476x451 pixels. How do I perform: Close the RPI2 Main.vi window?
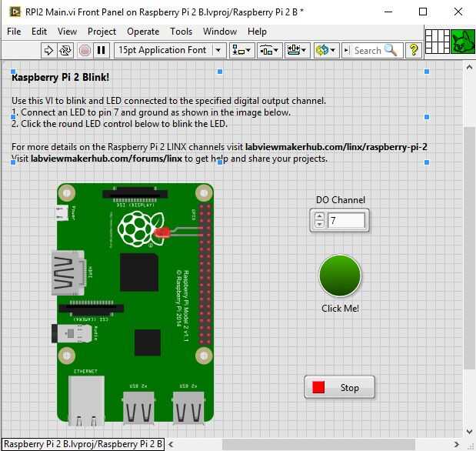458,12
